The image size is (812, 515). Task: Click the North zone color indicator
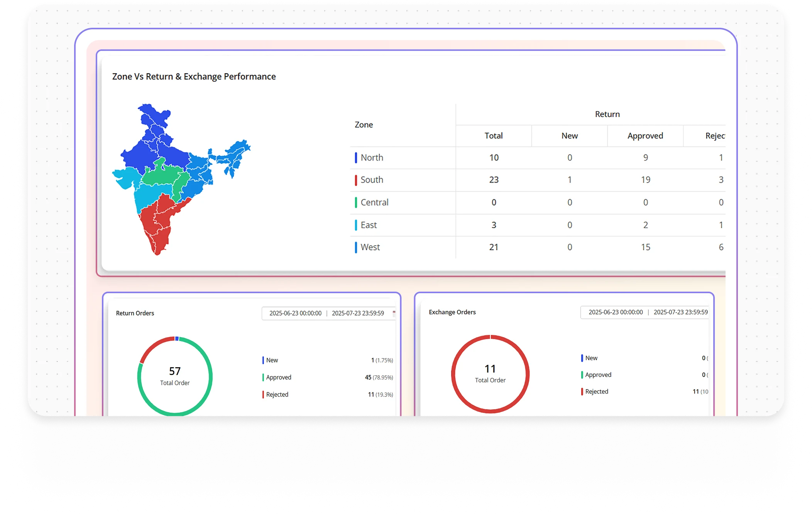click(355, 157)
